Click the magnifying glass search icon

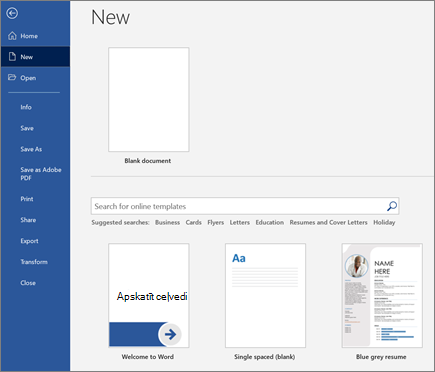click(392, 206)
